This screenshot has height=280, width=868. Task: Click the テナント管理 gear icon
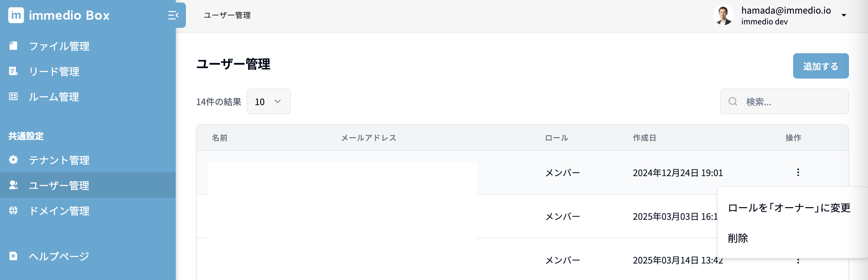[13, 160]
